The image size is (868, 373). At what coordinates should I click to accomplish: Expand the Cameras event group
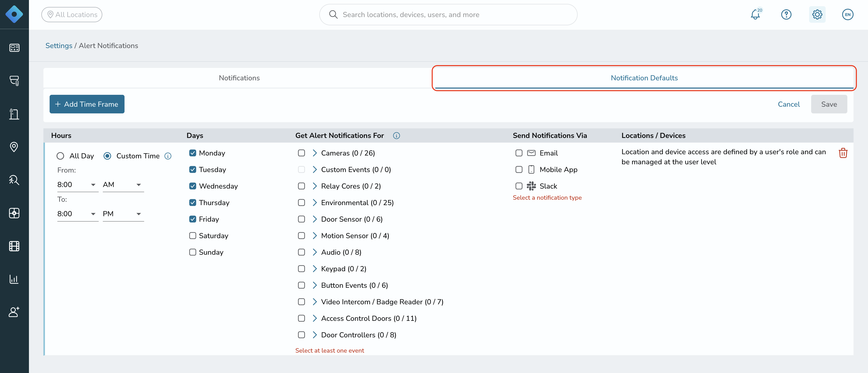315,153
